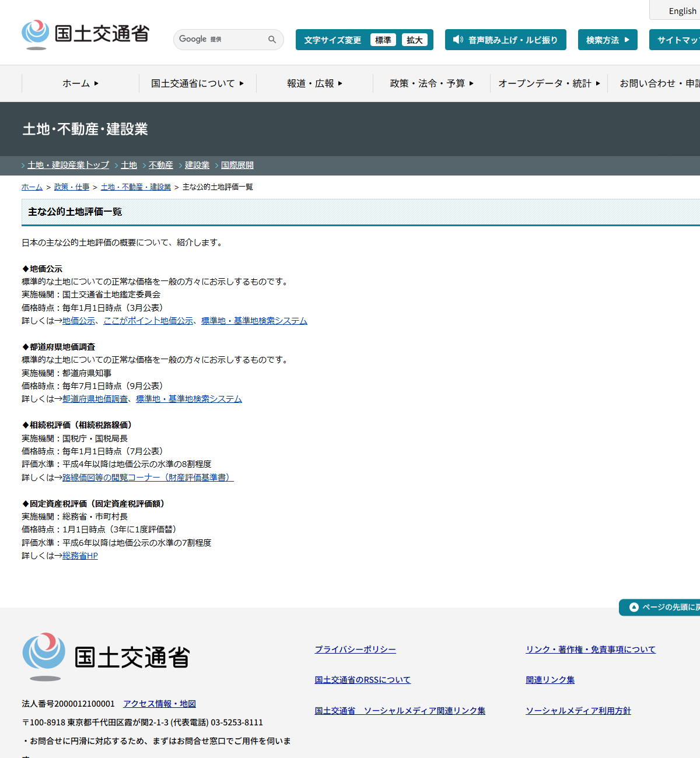Image resolution: width=700 pixels, height=758 pixels.
Task: Click the ホーム breadcrumb link
Action: click(x=32, y=187)
